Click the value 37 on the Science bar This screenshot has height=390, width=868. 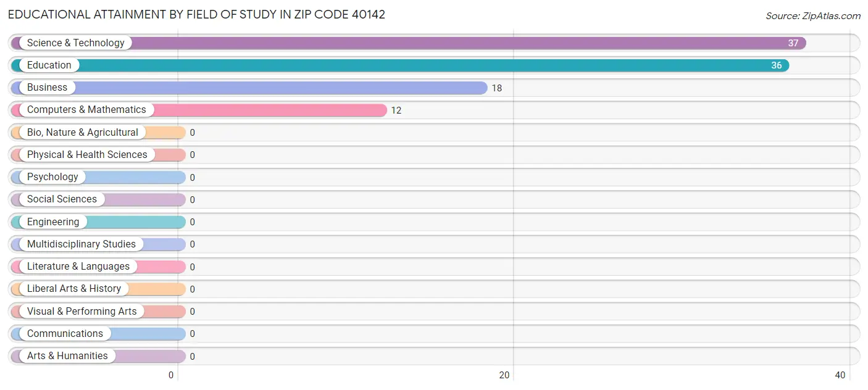tap(793, 43)
